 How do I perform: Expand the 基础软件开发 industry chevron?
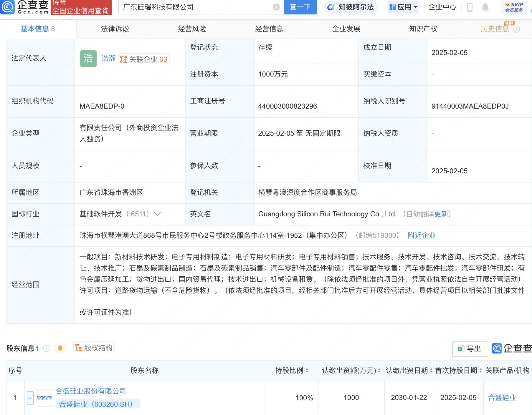[x=157, y=214]
